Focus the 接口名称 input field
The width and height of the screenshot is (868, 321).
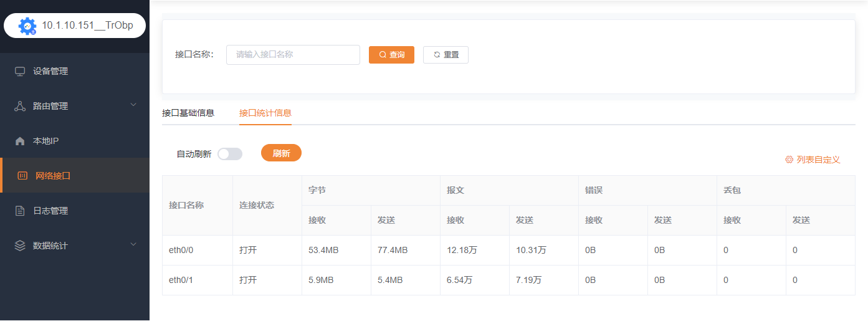[x=293, y=55]
